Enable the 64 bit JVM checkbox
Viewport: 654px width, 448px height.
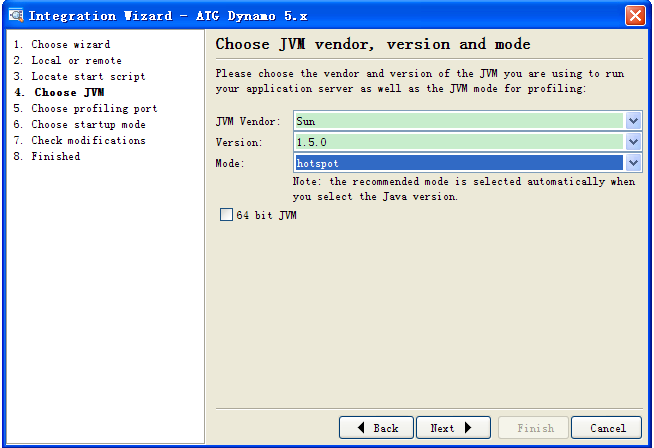[x=226, y=215]
